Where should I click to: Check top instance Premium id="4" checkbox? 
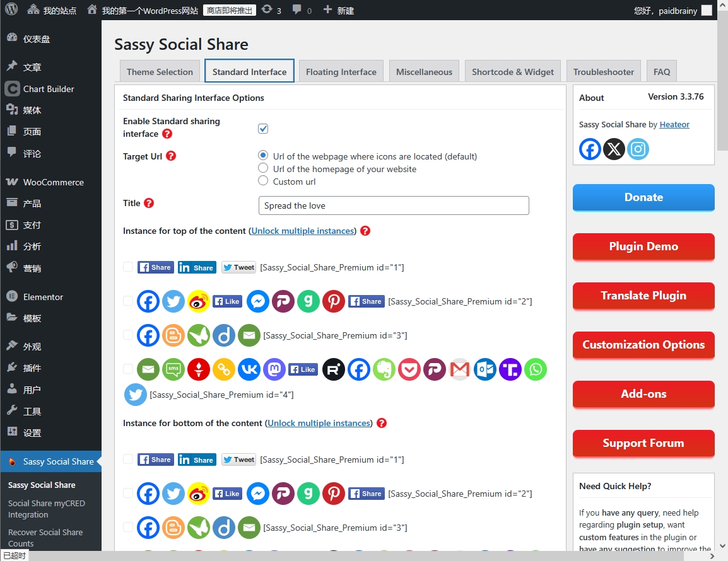point(128,368)
